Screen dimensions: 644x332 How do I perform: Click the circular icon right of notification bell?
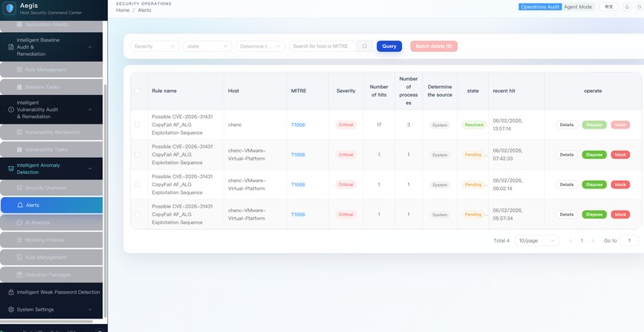click(638, 7)
